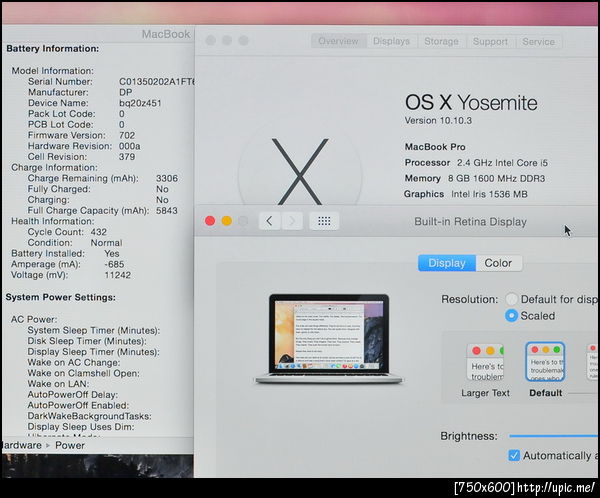Click Display Sleep Uses Dim row
The height and width of the screenshot is (498, 600).
tap(81, 426)
